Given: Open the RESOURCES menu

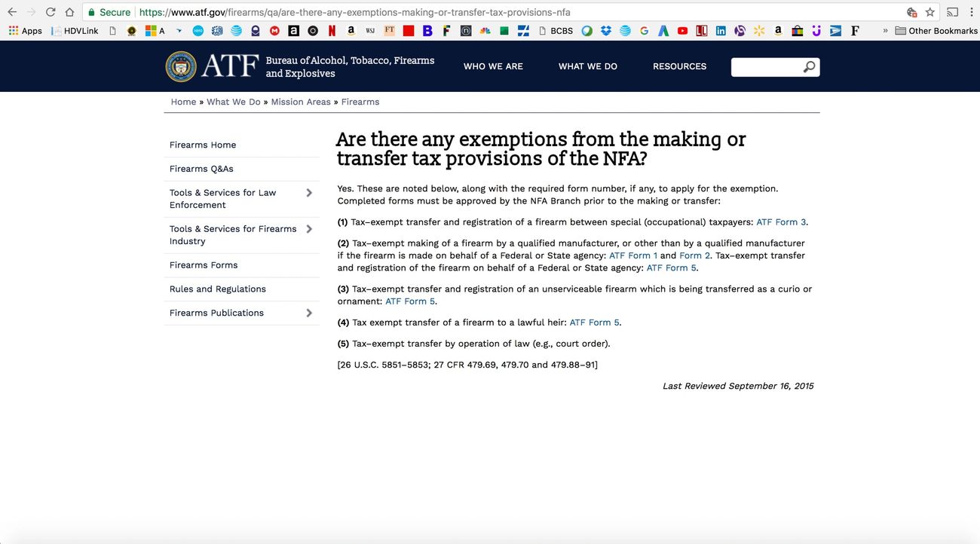Looking at the screenshot, I should pos(679,66).
